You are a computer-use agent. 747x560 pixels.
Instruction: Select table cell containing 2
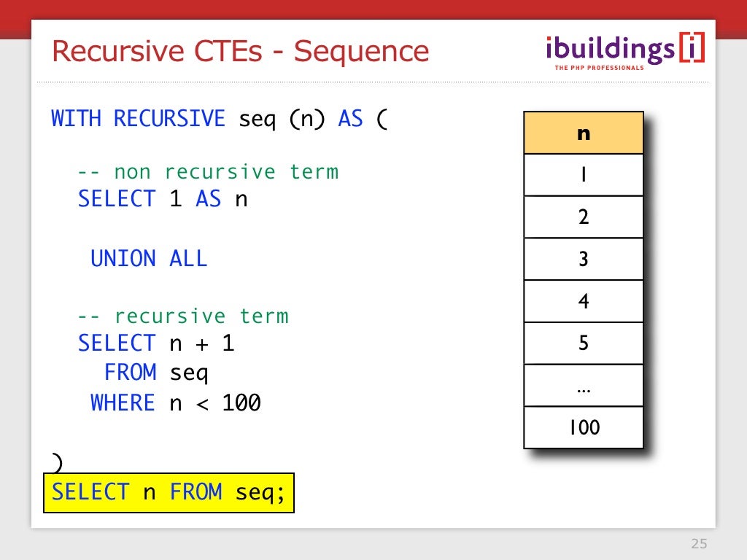584,217
